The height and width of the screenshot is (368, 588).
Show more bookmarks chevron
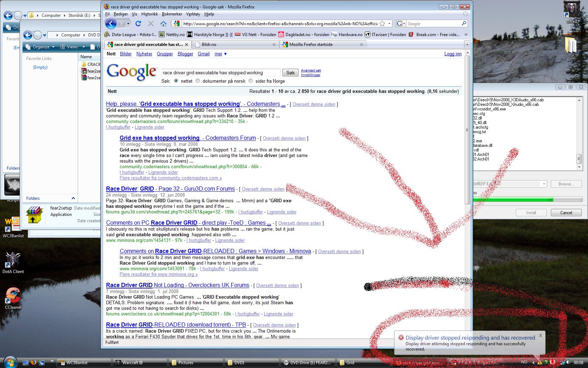coord(466,34)
